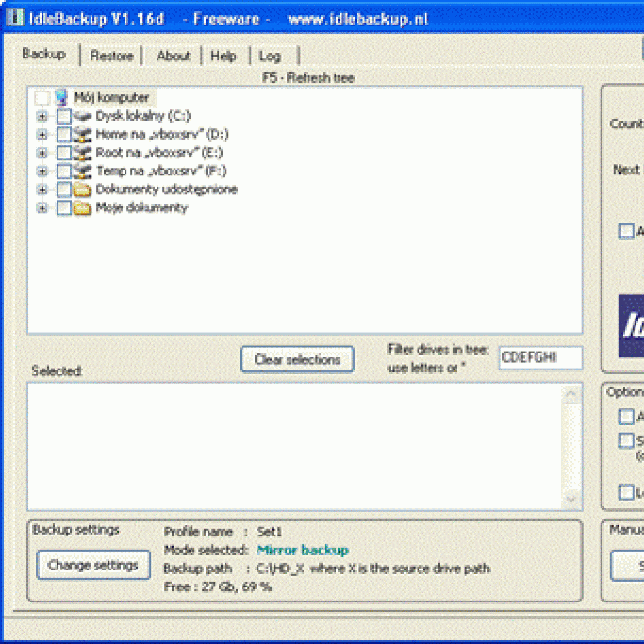Select the Mój komputer computer icon

[61, 97]
